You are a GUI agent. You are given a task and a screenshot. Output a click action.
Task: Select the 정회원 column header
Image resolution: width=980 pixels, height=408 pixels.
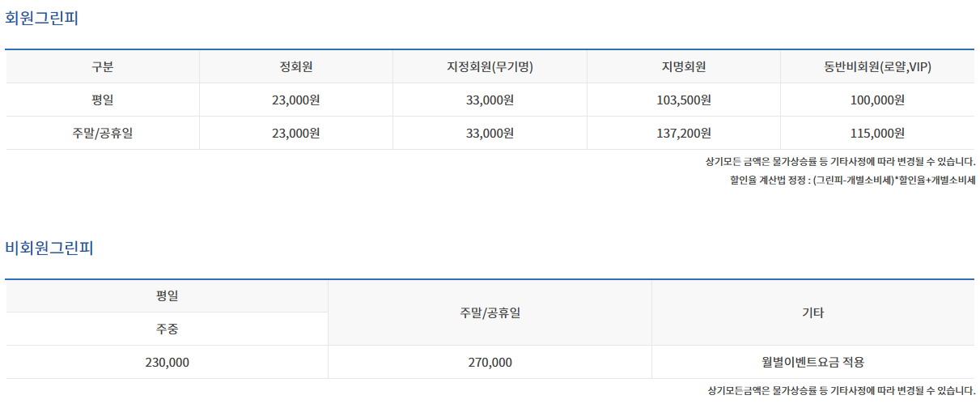pyautogui.click(x=296, y=67)
